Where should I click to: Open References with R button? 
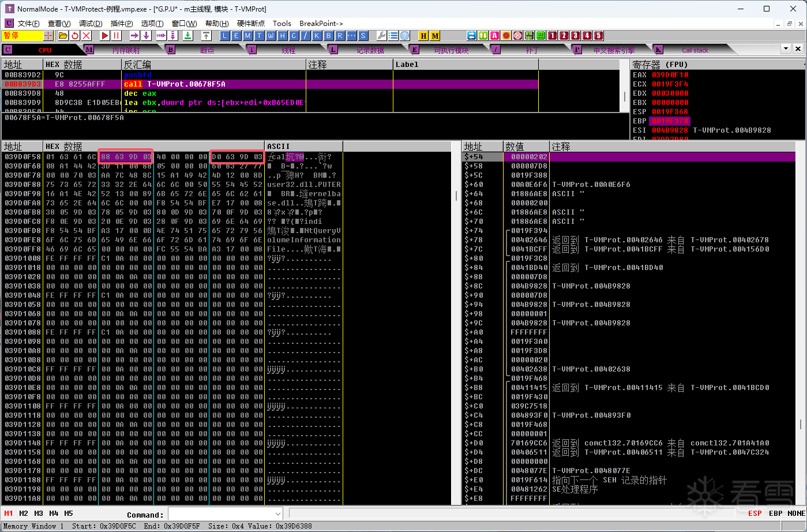tap(340, 36)
